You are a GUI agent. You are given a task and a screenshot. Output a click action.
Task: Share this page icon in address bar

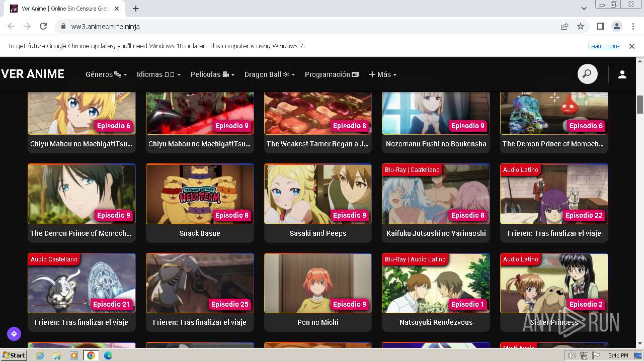[x=565, y=26]
